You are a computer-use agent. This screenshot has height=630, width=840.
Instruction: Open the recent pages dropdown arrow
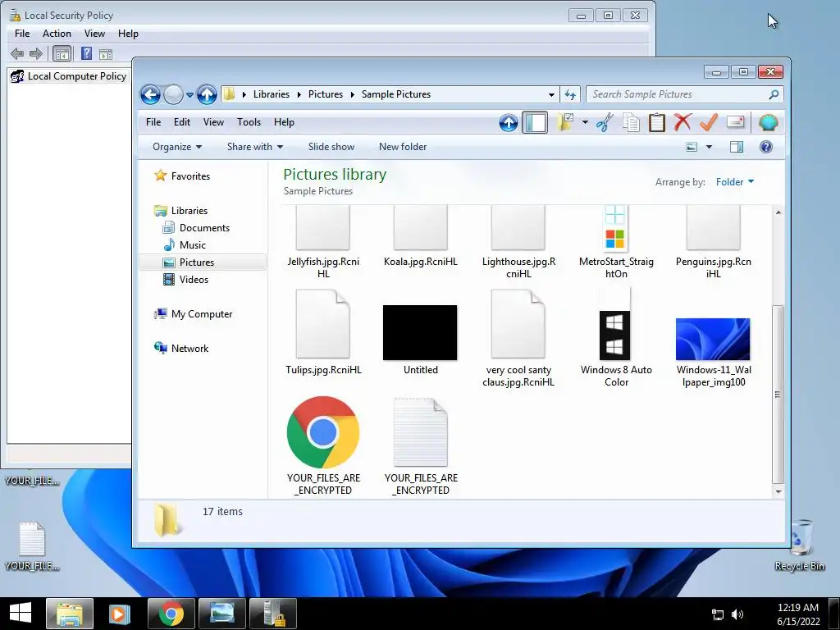189,95
